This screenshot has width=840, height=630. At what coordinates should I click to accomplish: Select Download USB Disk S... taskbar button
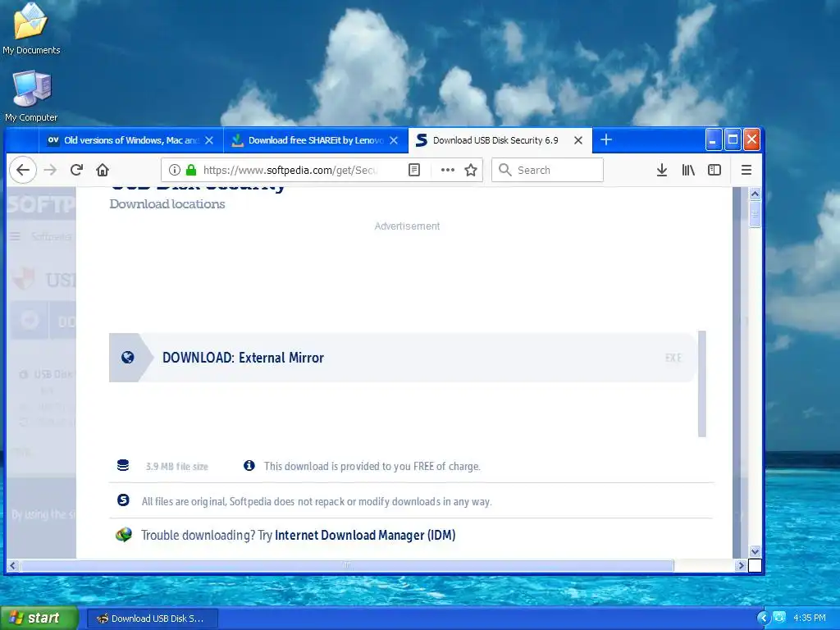[152, 619]
